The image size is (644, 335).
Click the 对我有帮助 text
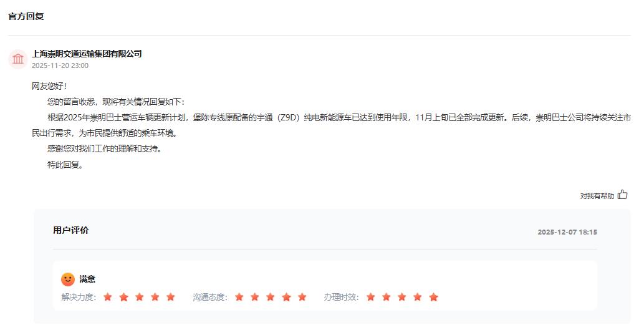point(597,196)
